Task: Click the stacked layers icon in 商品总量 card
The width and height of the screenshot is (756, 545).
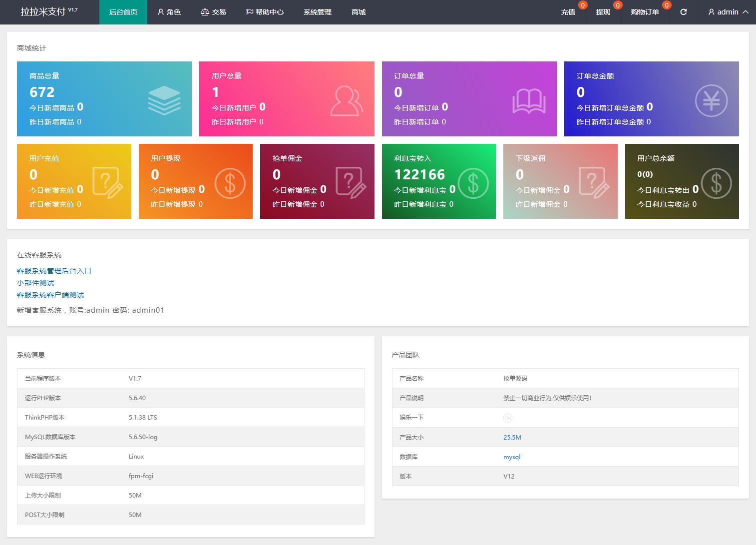Action: 164,100
